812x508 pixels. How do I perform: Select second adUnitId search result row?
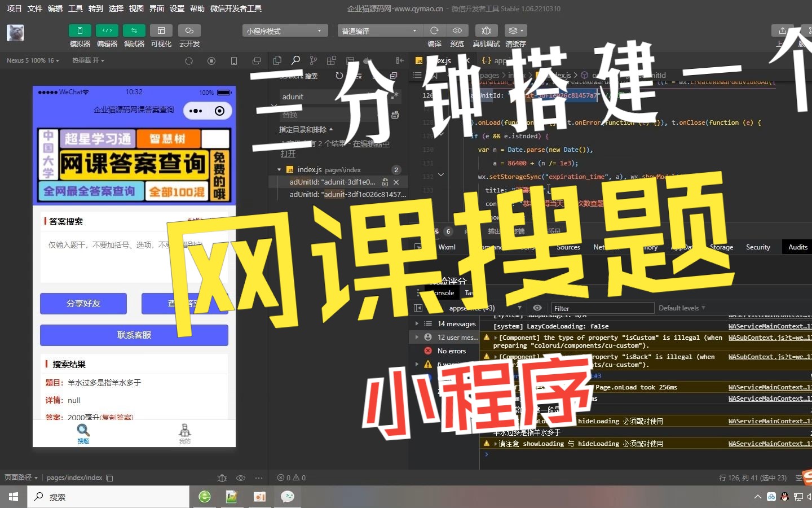tap(338, 194)
